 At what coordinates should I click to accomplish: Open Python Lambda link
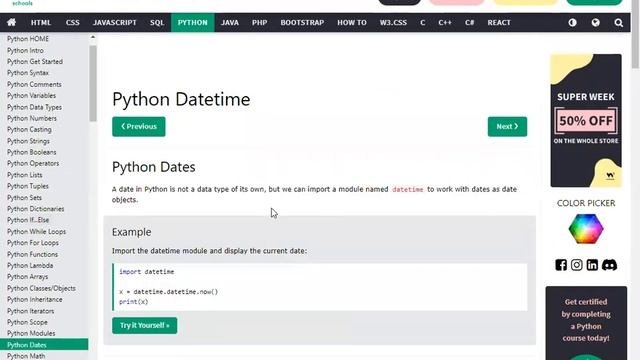pos(30,265)
